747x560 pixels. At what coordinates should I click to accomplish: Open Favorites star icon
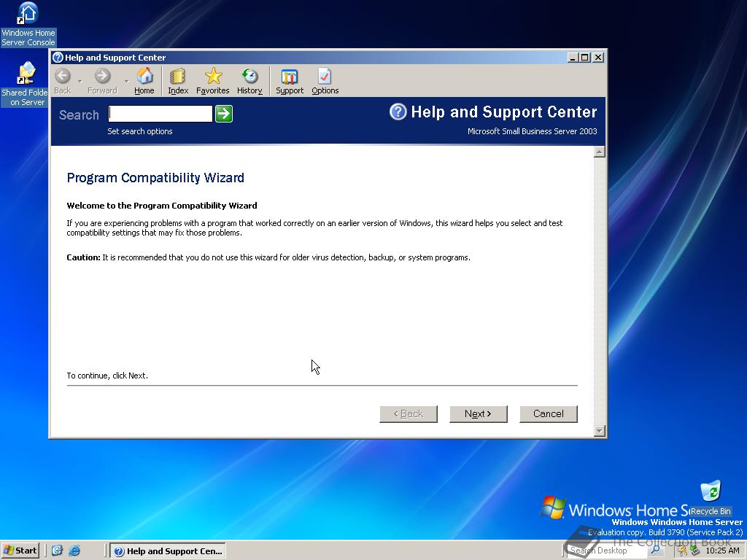212,80
